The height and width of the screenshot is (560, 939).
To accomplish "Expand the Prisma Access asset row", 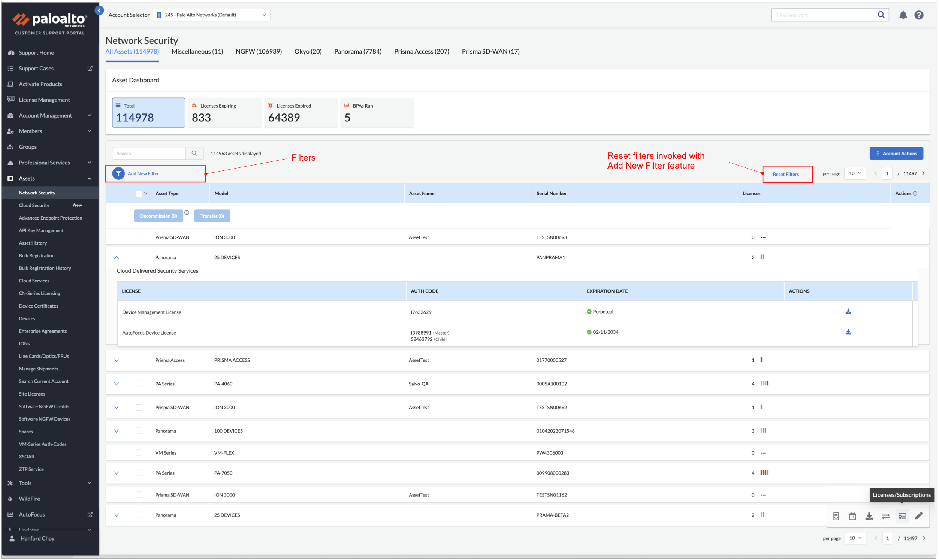I will point(116,360).
